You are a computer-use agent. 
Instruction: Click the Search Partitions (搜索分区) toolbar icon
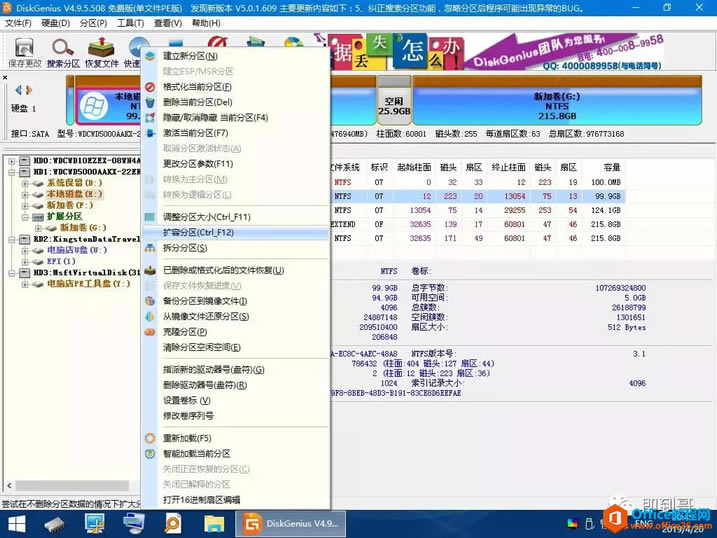[x=63, y=53]
